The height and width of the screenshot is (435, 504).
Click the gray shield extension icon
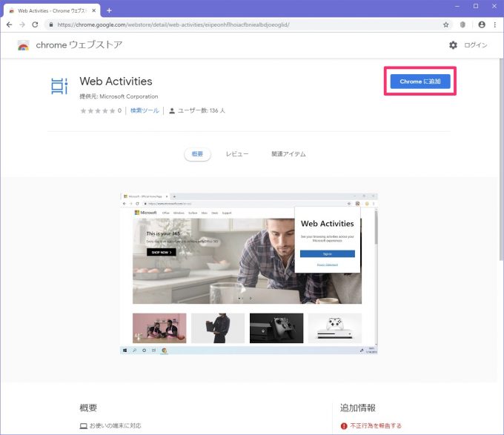click(462, 24)
